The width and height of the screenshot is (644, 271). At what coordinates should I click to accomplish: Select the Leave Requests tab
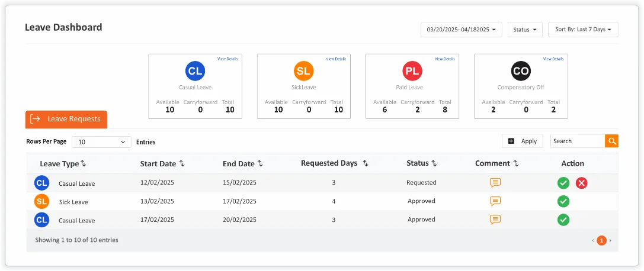[66, 119]
